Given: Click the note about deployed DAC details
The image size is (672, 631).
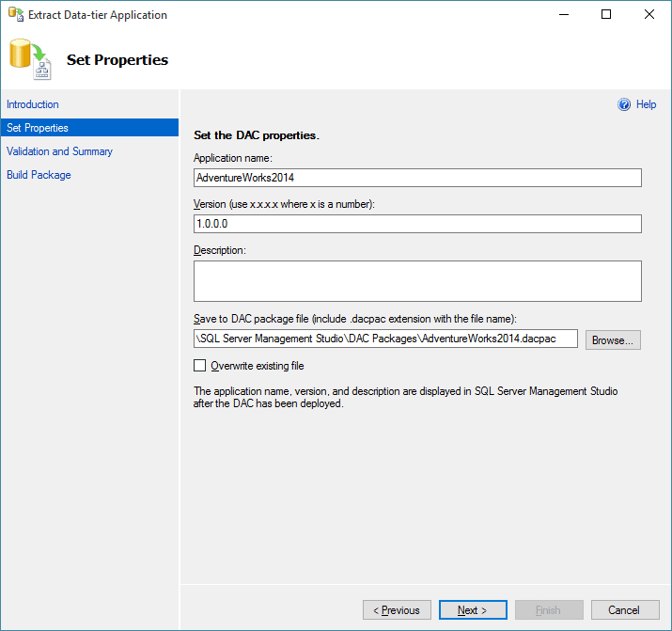Looking at the screenshot, I should [405, 398].
